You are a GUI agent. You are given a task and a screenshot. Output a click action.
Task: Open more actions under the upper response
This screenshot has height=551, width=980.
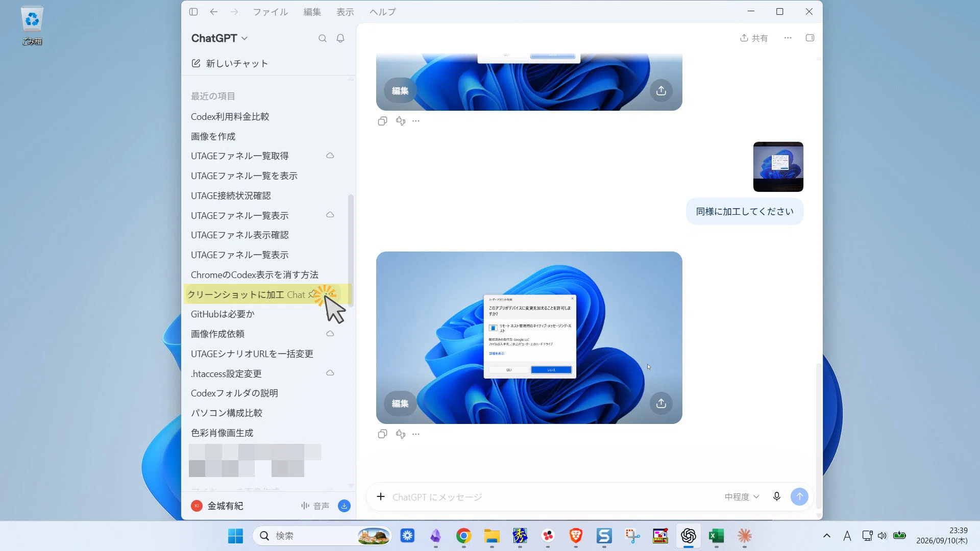416,121
